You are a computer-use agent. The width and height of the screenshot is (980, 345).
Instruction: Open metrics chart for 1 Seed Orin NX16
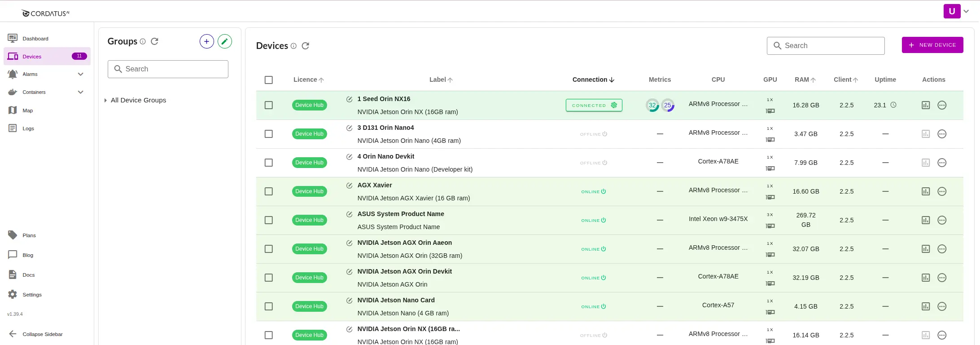click(925, 105)
